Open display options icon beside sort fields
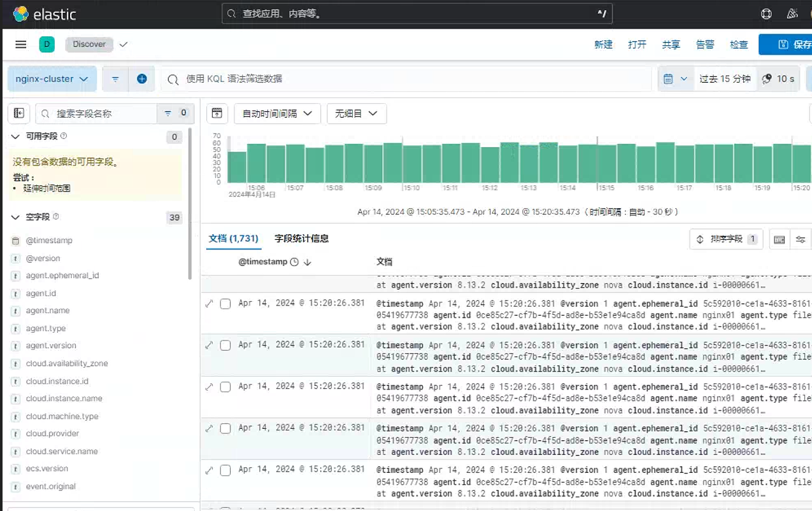Image resolution: width=812 pixels, height=511 pixels. pyautogui.click(x=801, y=239)
